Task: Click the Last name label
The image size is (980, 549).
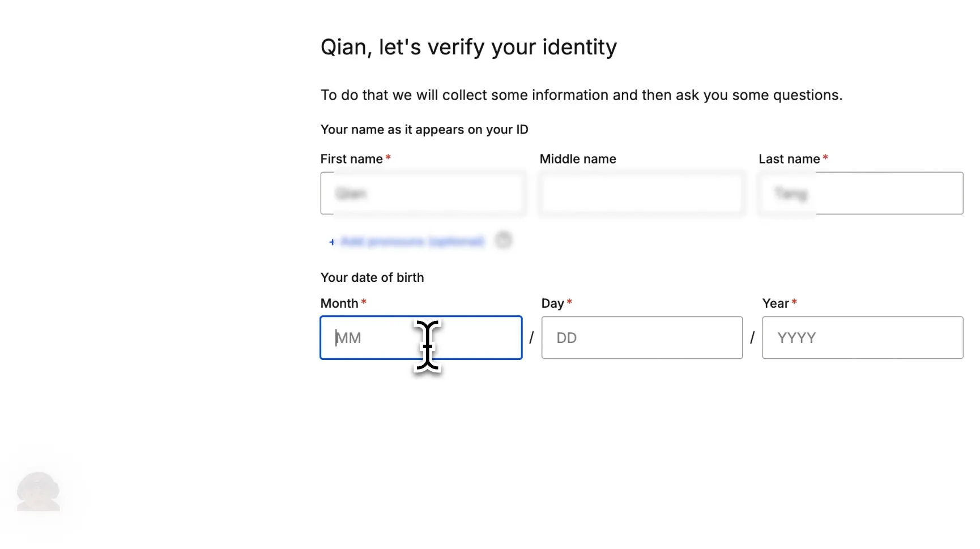Action: [x=790, y=159]
